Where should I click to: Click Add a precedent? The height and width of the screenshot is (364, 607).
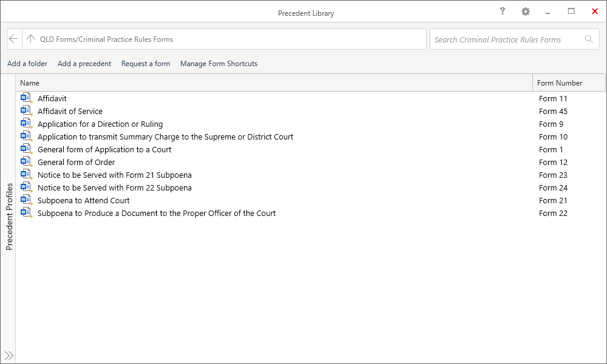coord(84,64)
